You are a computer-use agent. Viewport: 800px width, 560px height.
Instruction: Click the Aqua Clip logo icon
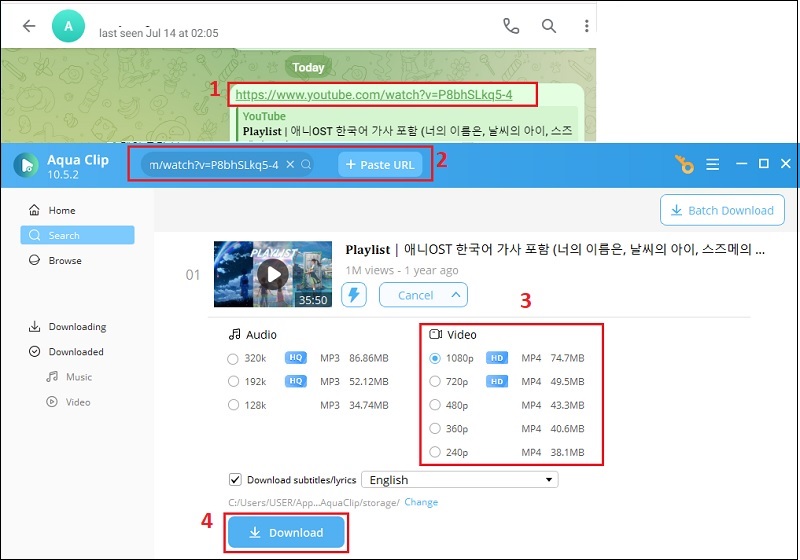(26, 165)
